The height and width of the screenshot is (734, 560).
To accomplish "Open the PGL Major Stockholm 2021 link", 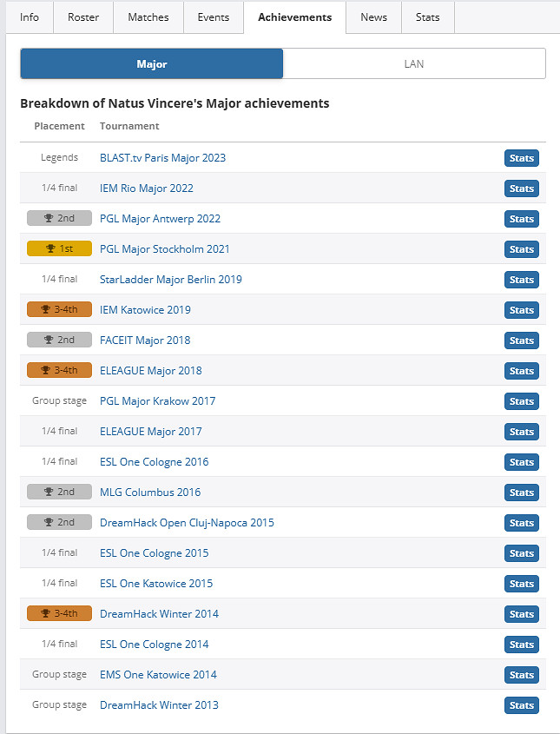I will (x=165, y=248).
